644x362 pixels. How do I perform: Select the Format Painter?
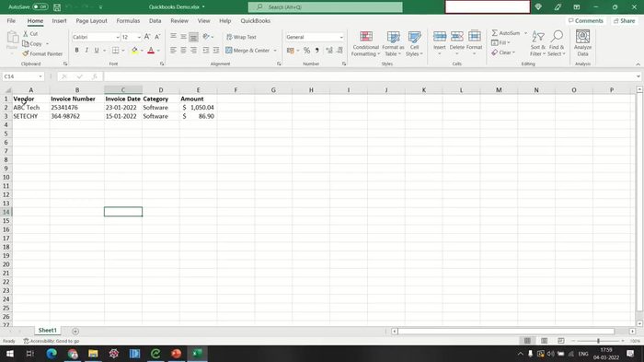tap(42, 54)
